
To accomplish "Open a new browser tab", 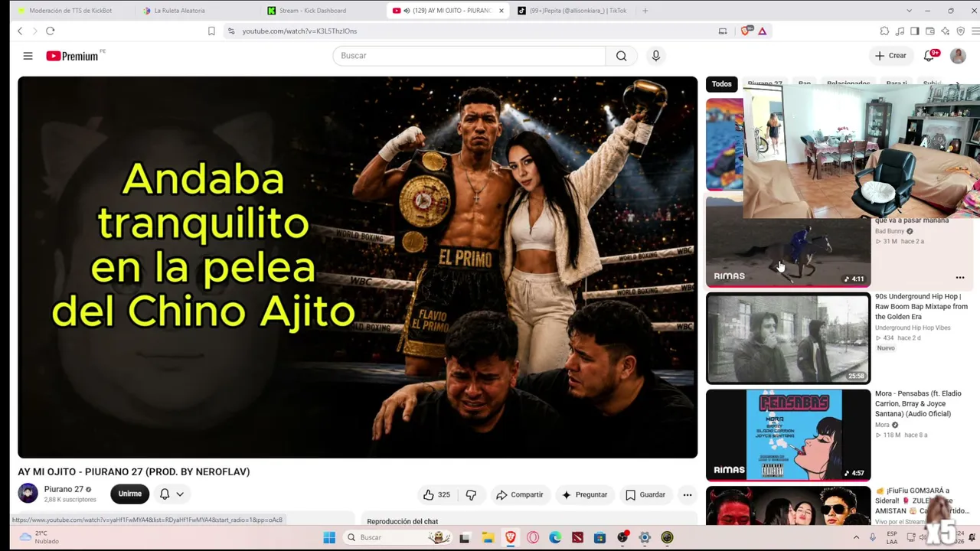I will pyautogui.click(x=645, y=11).
